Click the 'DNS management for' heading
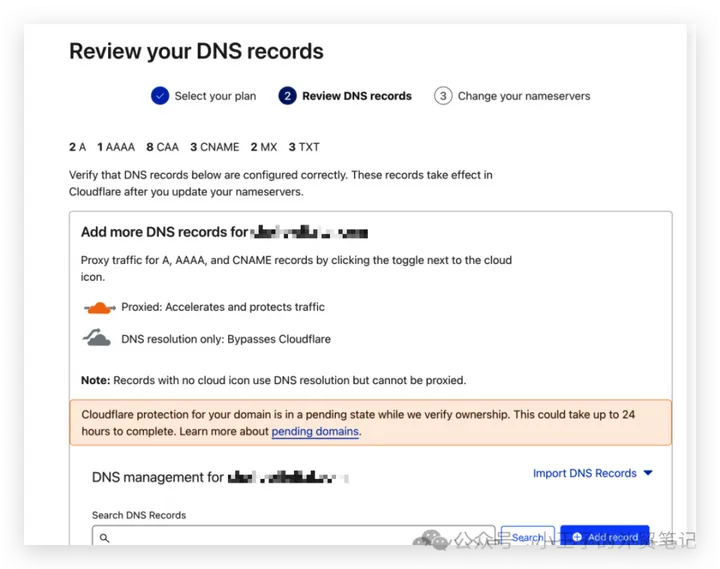This screenshot has width=720, height=569. (158, 477)
